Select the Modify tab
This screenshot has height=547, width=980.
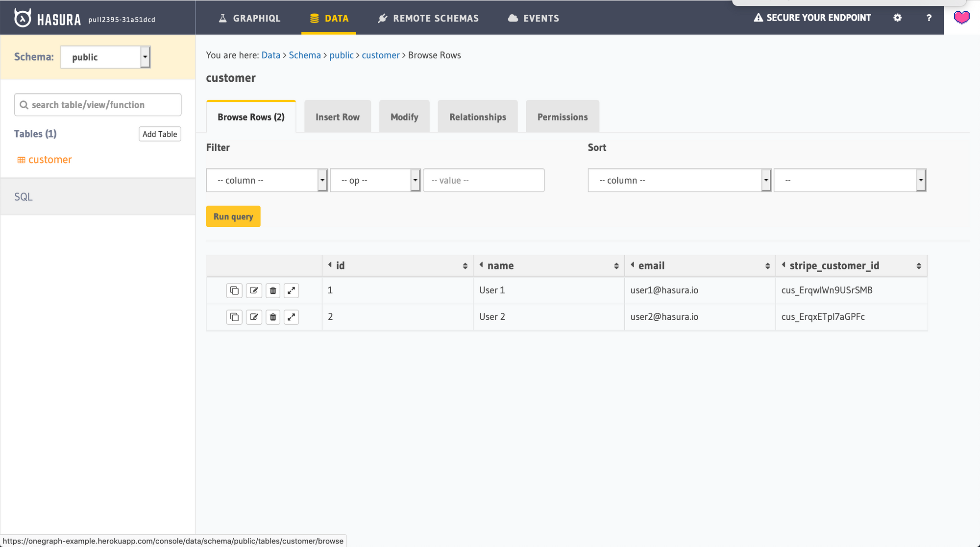[x=404, y=117]
